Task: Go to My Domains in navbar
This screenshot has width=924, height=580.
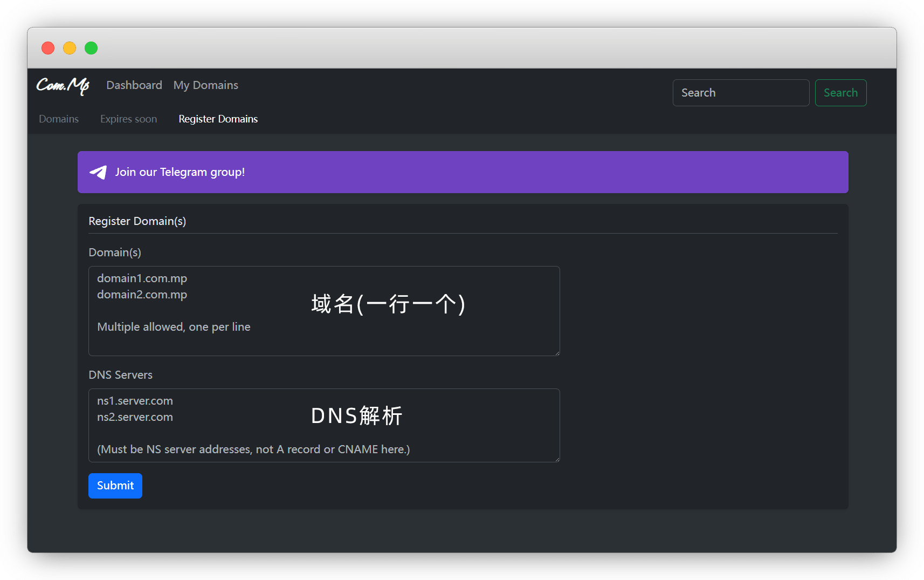Action: tap(205, 85)
